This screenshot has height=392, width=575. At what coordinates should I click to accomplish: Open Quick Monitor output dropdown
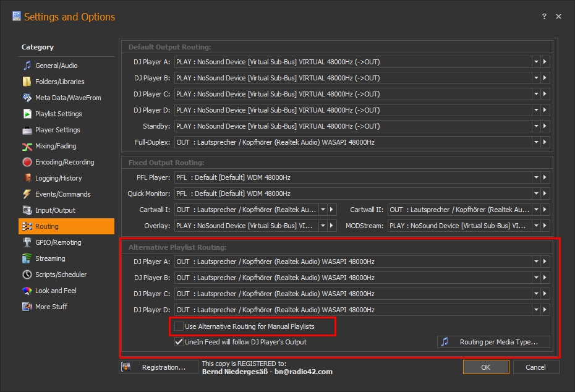(536, 194)
